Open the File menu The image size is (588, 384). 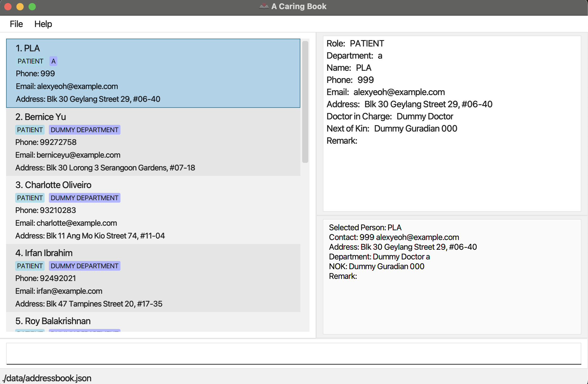[x=16, y=24]
